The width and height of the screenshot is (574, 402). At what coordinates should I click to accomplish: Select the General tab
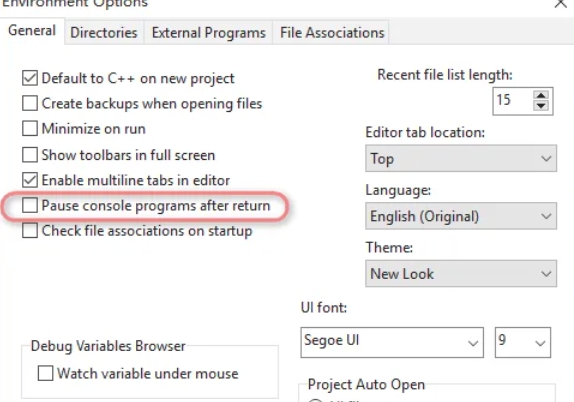pyautogui.click(x=32, y=31)
